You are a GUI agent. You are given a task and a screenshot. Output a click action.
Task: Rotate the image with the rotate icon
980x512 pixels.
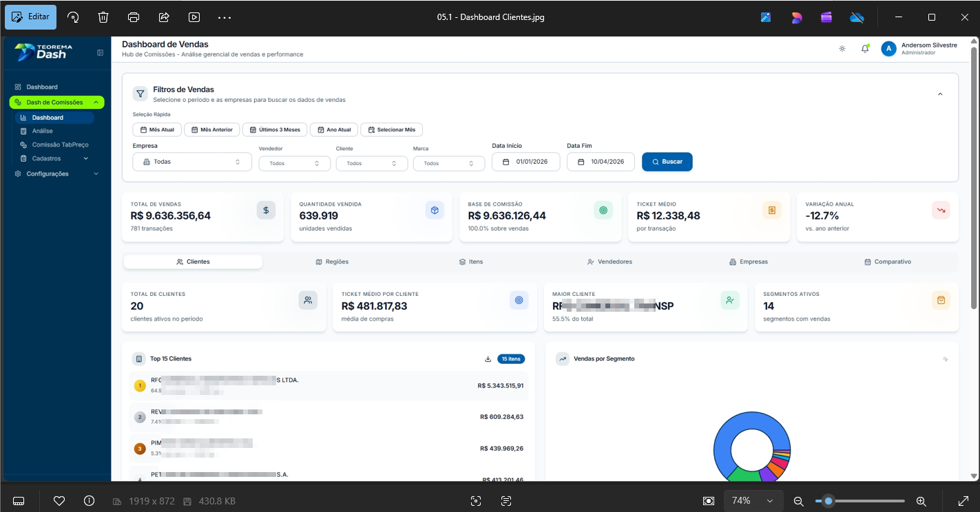73,17
